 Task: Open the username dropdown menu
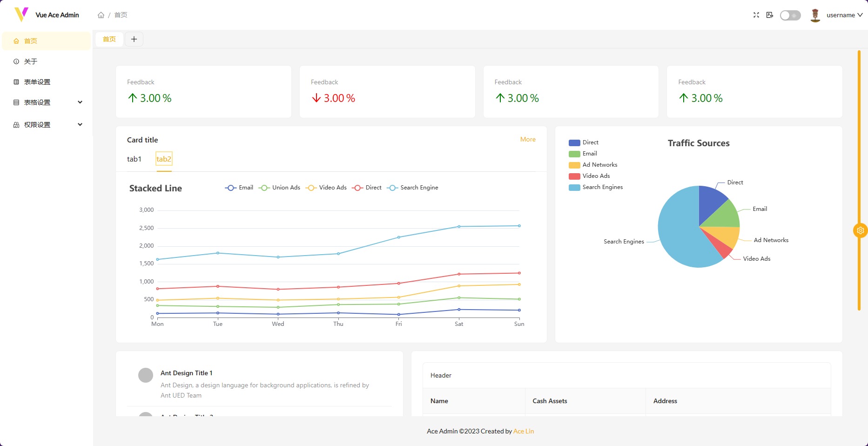[844, 15]
